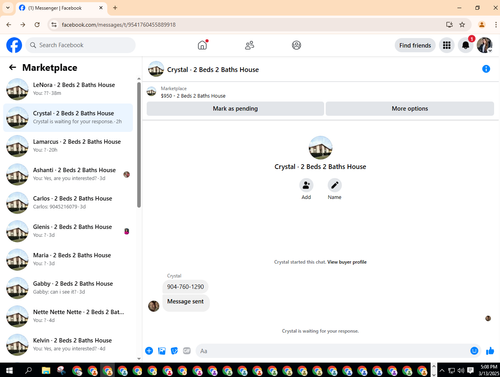Click More options button

[410, 109]
